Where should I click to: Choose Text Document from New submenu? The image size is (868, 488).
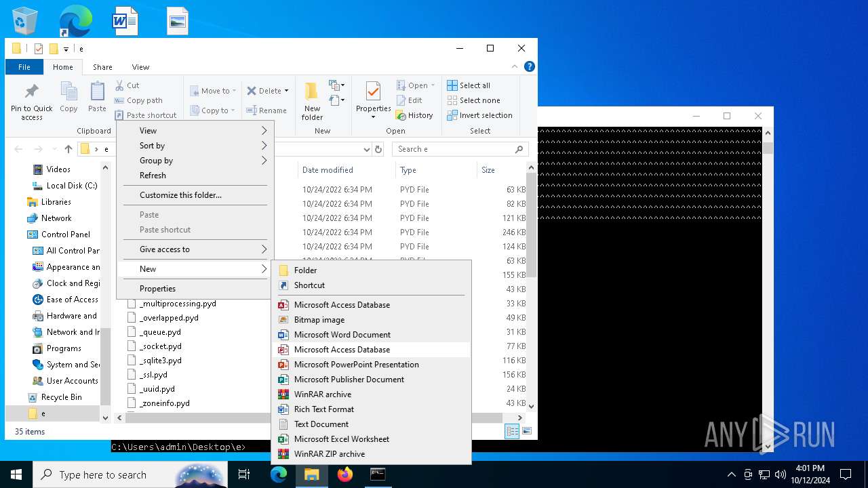tap(321, 424)
